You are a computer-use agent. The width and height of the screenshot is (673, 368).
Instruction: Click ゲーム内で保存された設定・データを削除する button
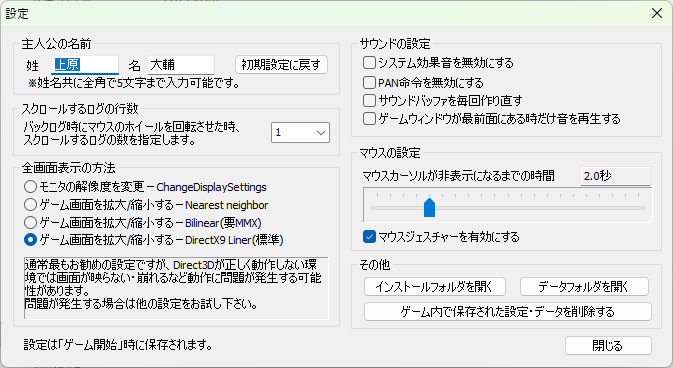pyautogui.click(x=508, y=311)
